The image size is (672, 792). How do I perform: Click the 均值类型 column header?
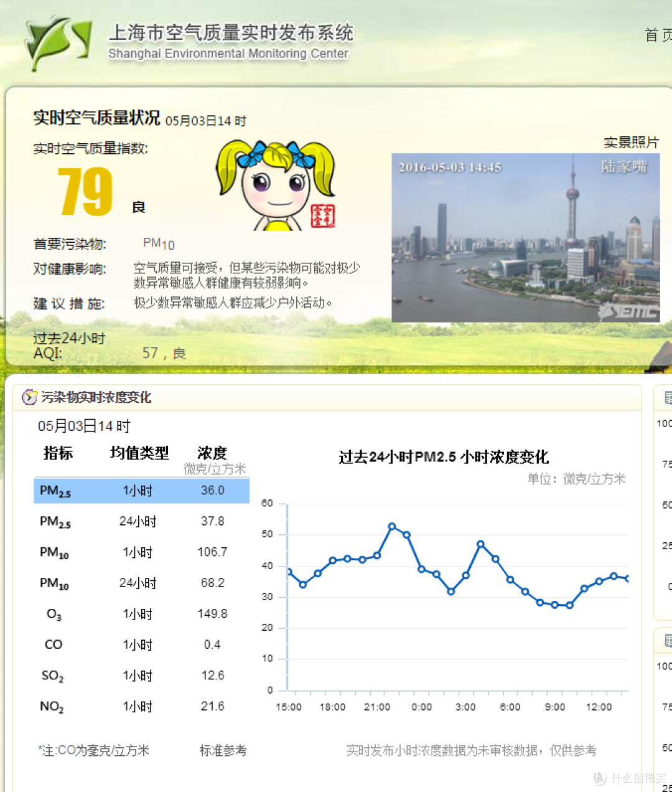tap(139, 453)
